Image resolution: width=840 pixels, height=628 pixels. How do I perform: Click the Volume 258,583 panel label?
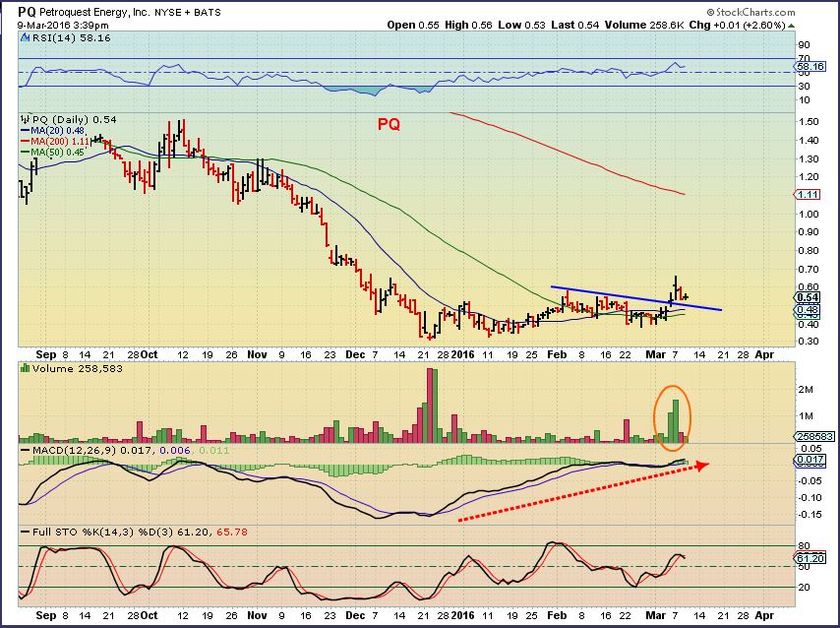click(77, 368)
